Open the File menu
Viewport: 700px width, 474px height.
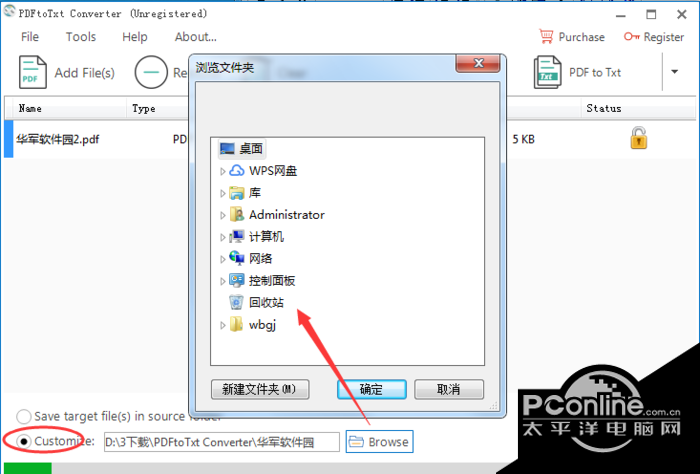[x=30, y=37]
